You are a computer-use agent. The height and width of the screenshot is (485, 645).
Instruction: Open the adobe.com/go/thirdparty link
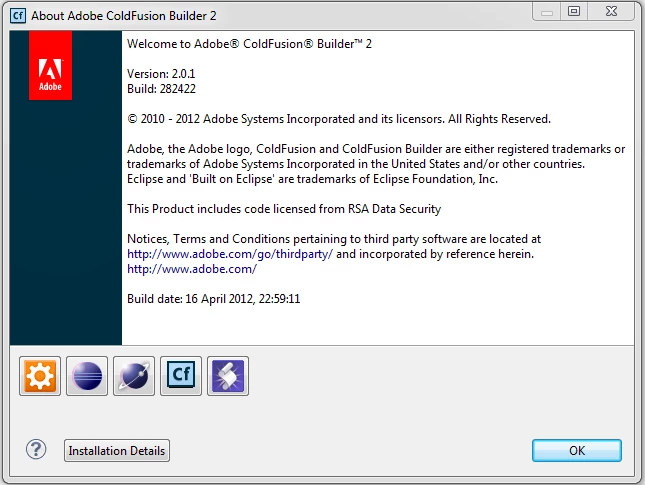(x=230, y=254)
